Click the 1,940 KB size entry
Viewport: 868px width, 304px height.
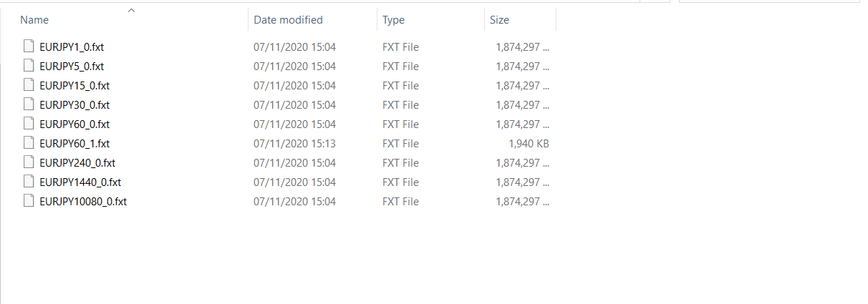click(529, 143)
